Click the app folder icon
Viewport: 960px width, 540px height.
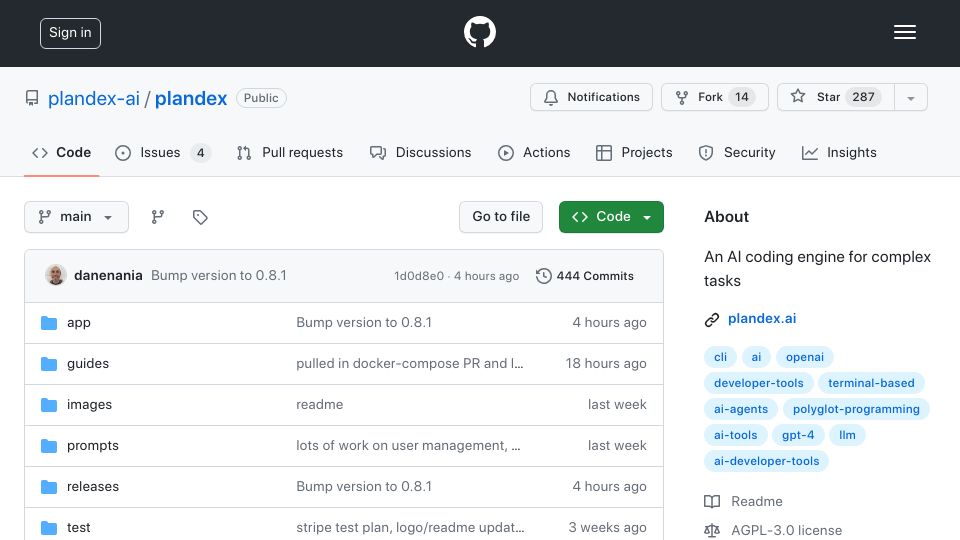[x=49, y=323]
